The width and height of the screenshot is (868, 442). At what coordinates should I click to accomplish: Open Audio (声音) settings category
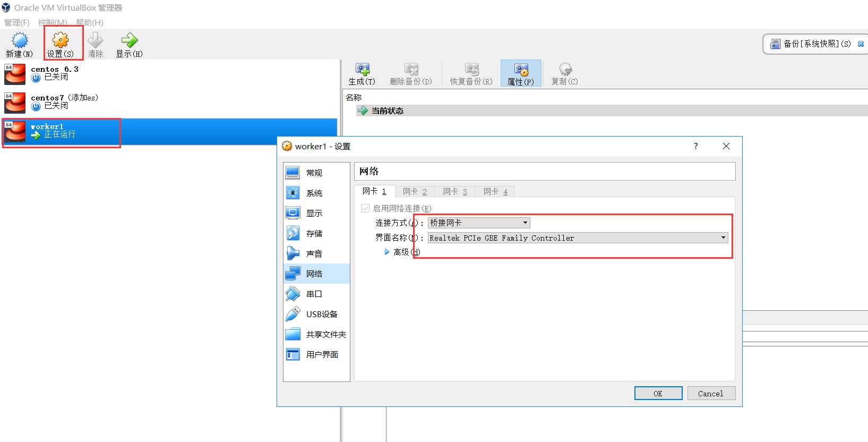(316, 253)
